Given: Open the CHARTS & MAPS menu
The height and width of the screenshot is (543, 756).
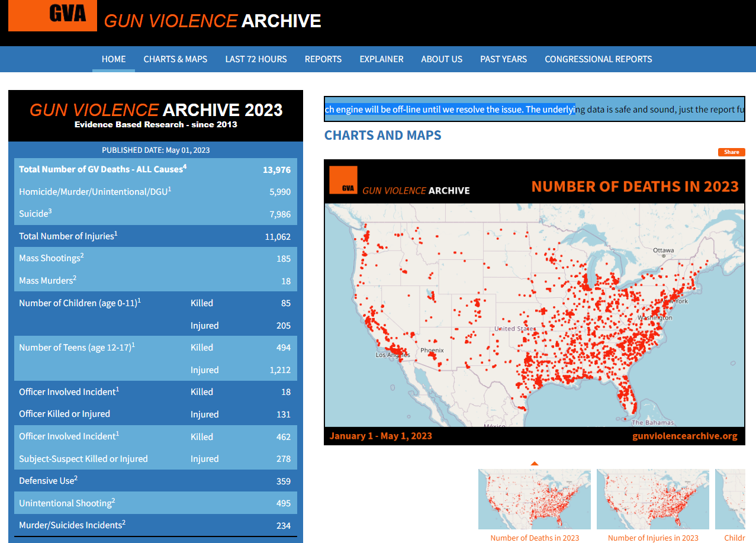Looking at the screenshot, I should tap(175, 59).
